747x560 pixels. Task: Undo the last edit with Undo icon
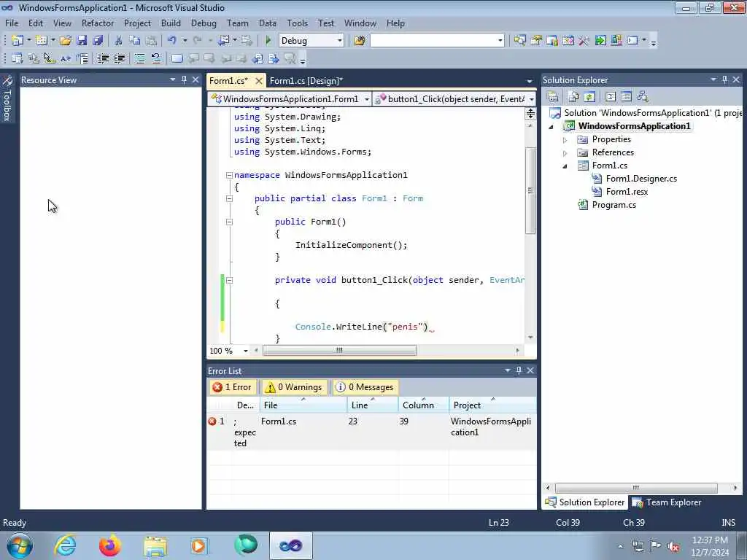[x=172, y=41]
